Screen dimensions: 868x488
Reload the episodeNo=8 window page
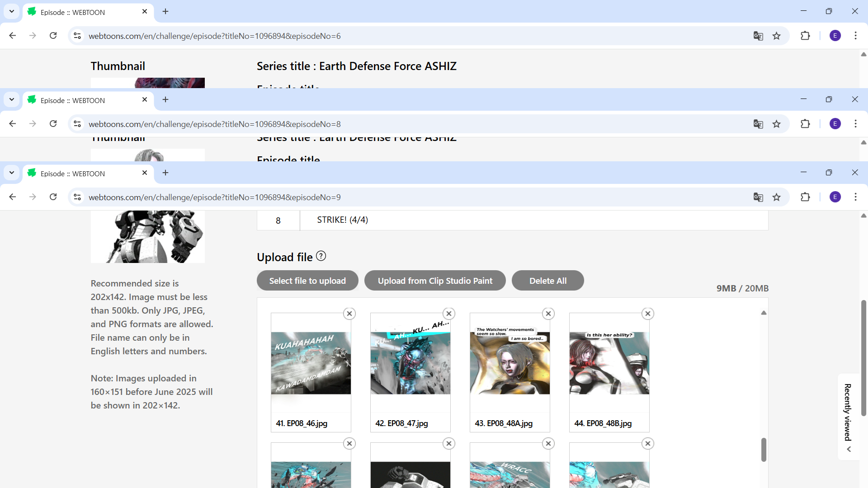pyautogui.click(x=53, y=124)
